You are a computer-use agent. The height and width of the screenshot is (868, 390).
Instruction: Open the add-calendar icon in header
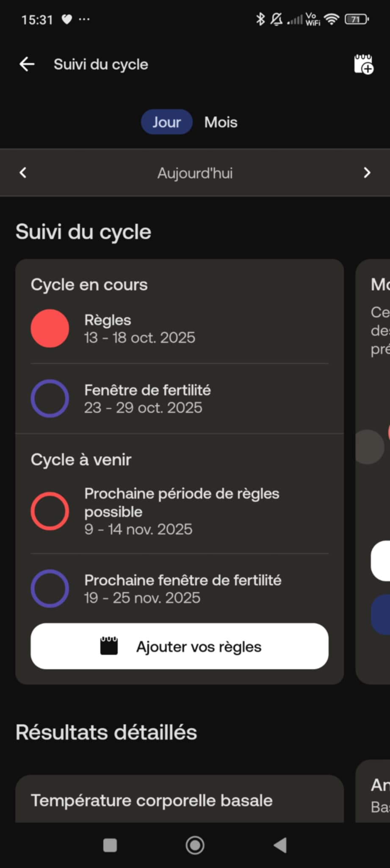pos(363,64)
